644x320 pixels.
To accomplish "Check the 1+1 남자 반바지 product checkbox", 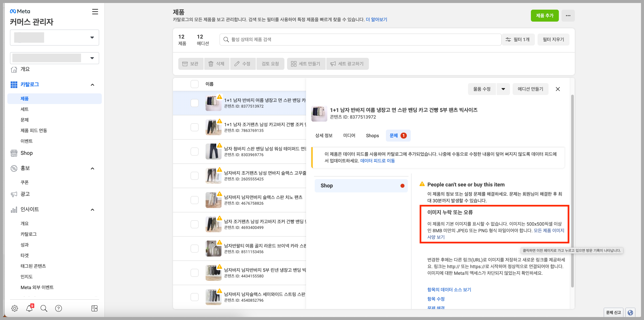I will [x=195, y=103].
